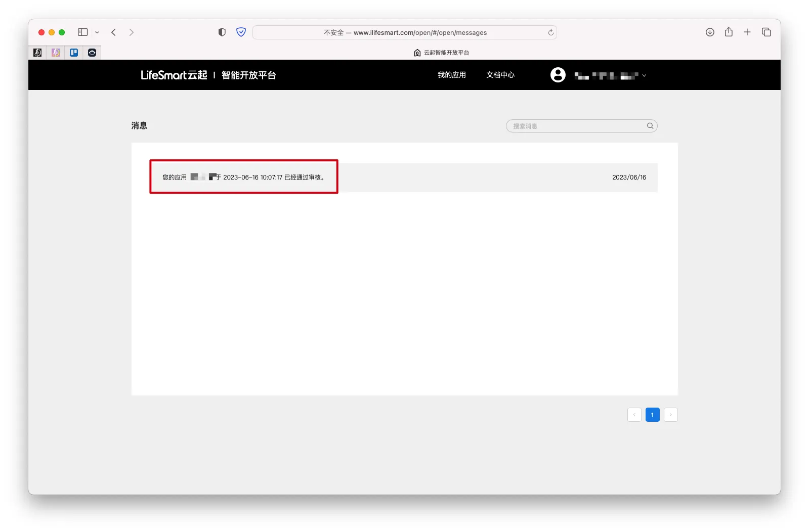
Task: Reload the page from address bar
Action: pos(550,32)
